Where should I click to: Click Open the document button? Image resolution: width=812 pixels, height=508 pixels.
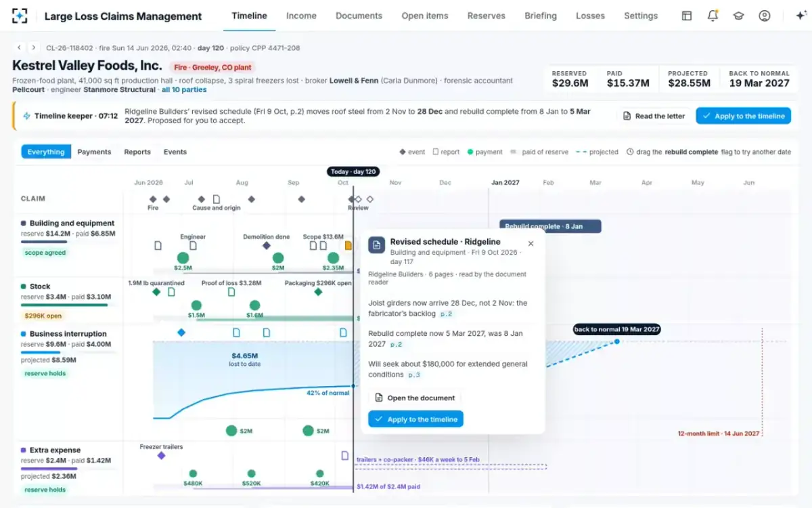pyautogui.click(x=415, y=398)
